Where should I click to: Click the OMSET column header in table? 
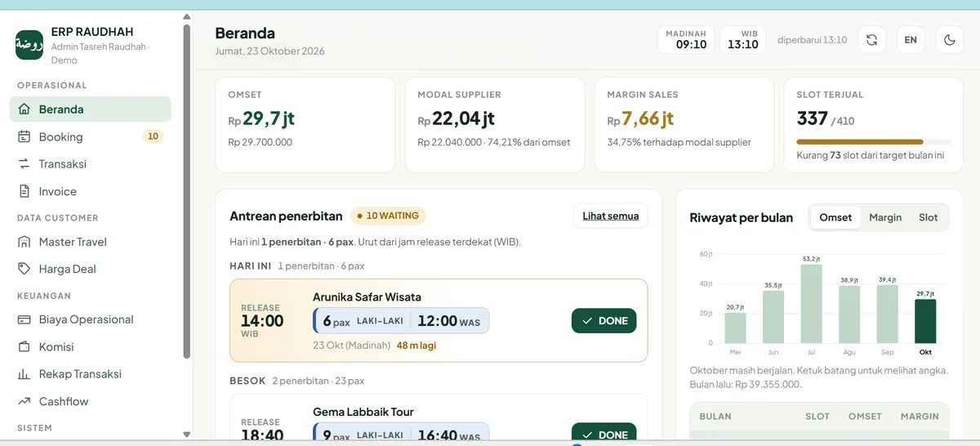pyautogui.click(x=865, y=417)
